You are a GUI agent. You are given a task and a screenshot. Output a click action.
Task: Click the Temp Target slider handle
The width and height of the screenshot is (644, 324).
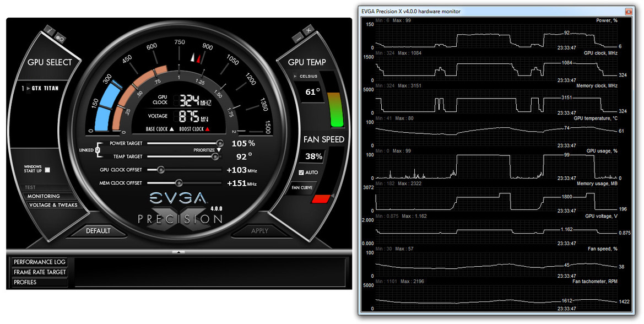(215, 156)
